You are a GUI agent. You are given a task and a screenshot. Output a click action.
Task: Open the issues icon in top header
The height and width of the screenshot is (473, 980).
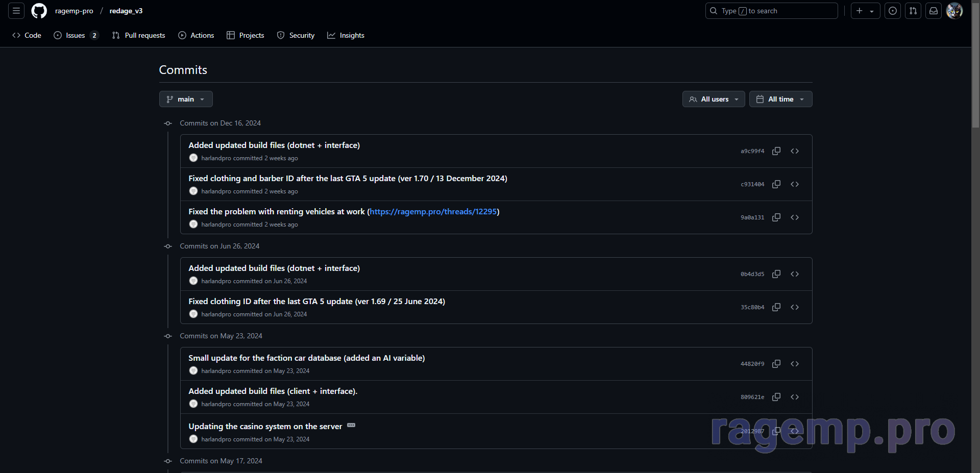click(x=893, y=11)
